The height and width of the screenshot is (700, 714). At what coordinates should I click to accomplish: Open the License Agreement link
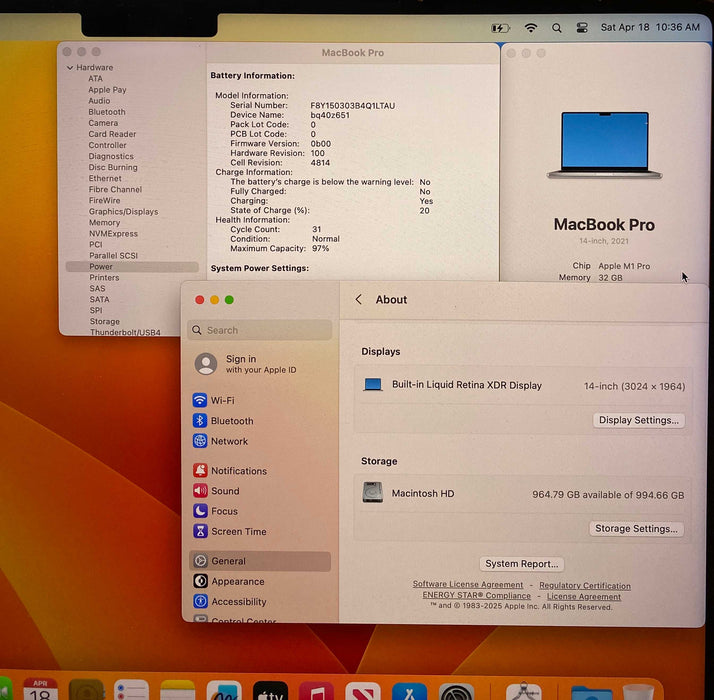(x=584, y=596)
